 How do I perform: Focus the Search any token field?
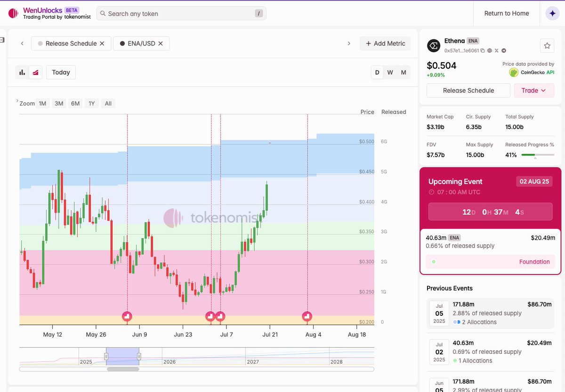(x=181, y=14)
